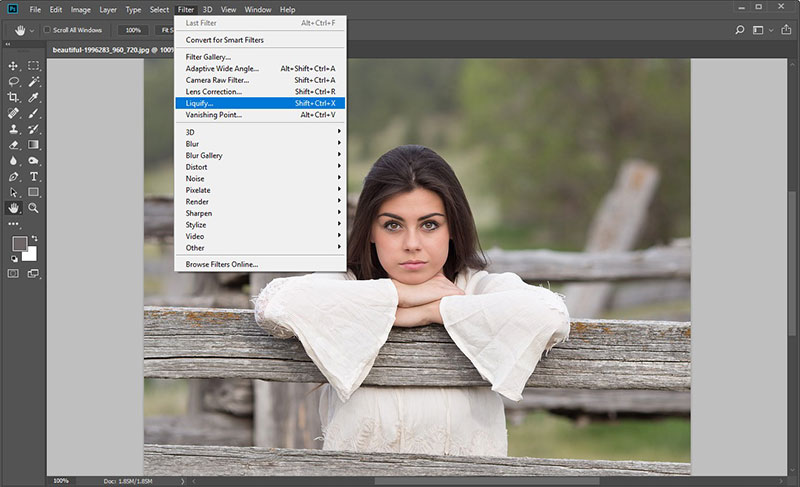Viewport: 800px width, 487px height.
Task: Expand the Sharpen filter submenu
Action: [x=260, y=213]
